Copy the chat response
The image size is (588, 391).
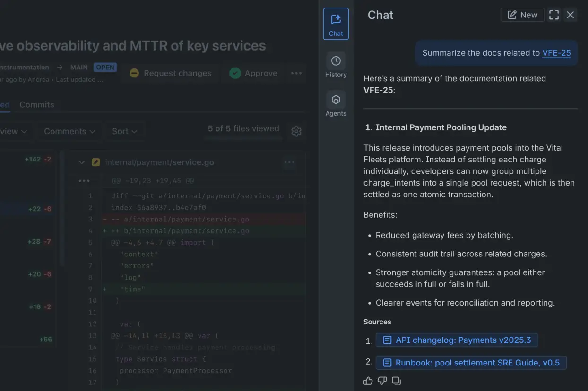point(397,381)
